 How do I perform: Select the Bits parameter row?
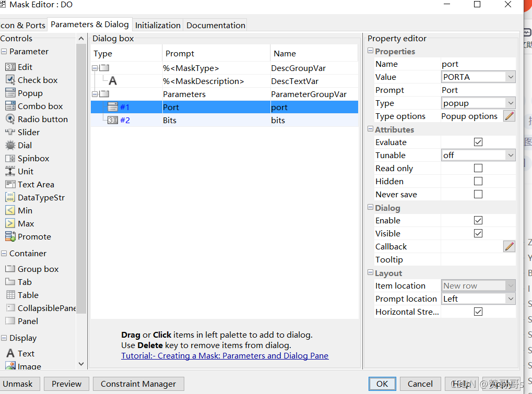224,121
